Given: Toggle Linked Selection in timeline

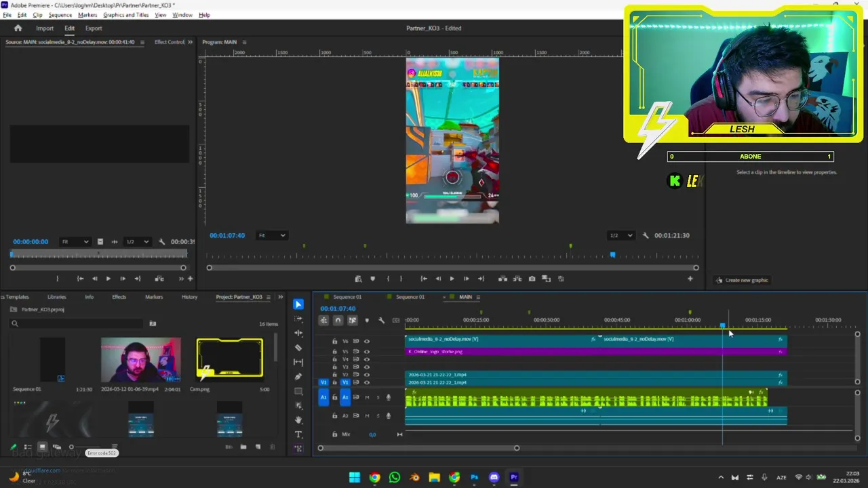Looking at the screenshot, I should [x=352, y=321].
